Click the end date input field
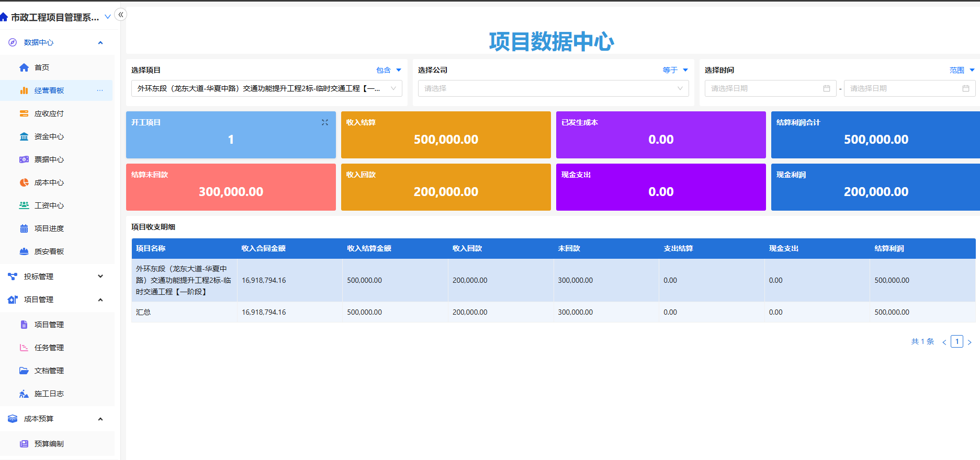Viewport: 980px width, 460px height. click(x=910, y=88)
